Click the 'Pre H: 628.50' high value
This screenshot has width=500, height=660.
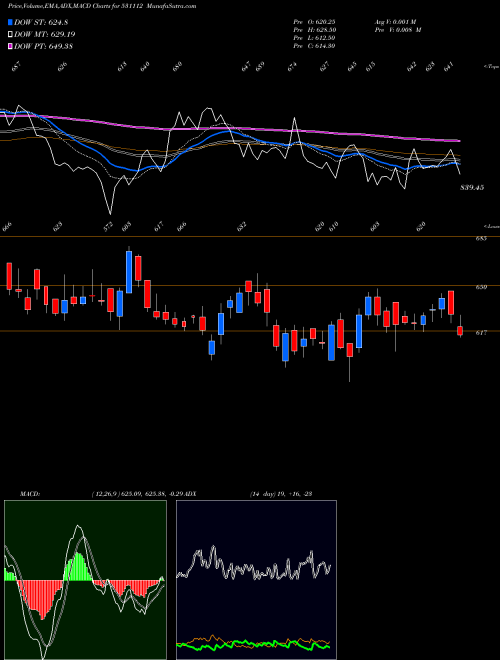click(x=314, y=30)
